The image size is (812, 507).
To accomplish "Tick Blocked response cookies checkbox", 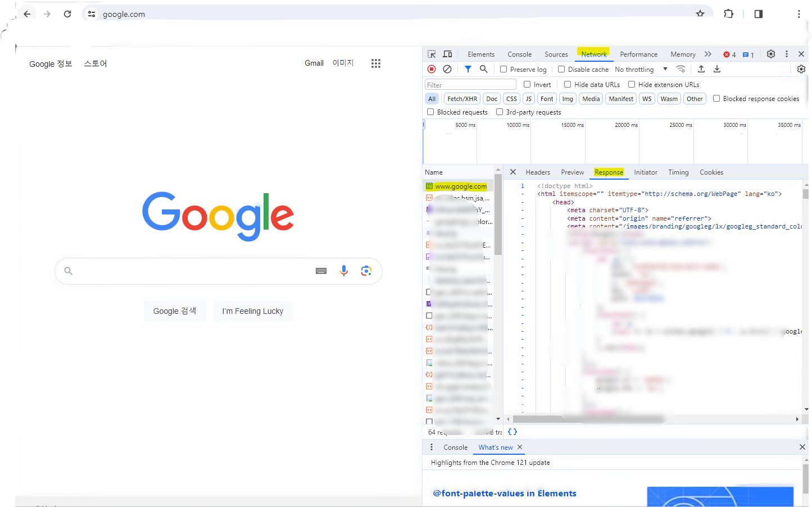I will [x=716, y=98].
